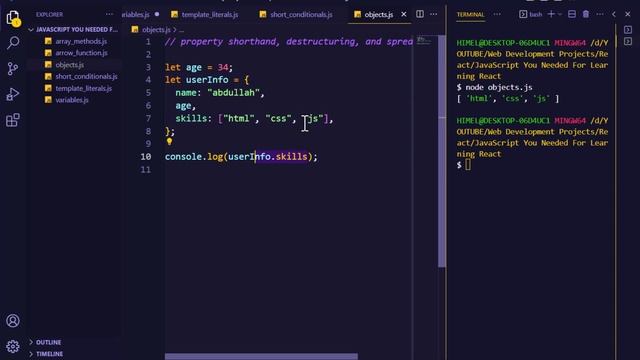Click the breadcrumb ellipsis after objects.js
640x360 pixels.
pos(182,30)
